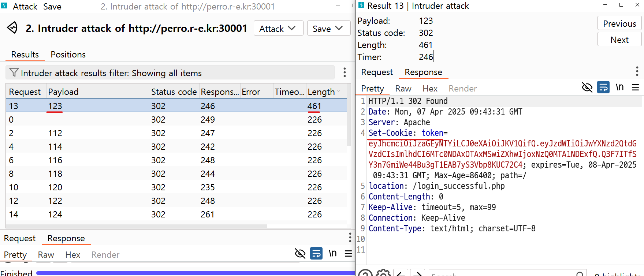Click the previous-match left arrow beside the search box
This screenshot has width=644, height=276.
point(401,273)
